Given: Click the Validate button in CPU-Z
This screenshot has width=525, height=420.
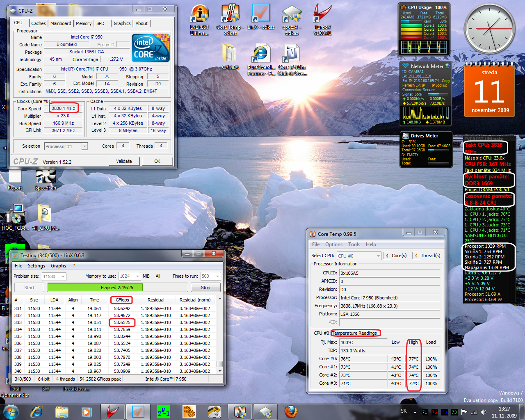Looking at the screenshot, I should coord(124,161).
